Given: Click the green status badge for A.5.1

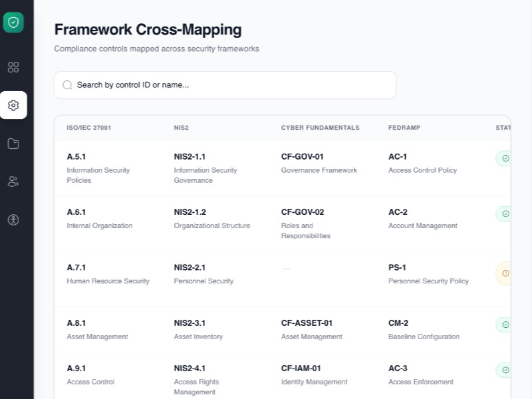Looking at the screenshot, I should [x=503, y=158].
